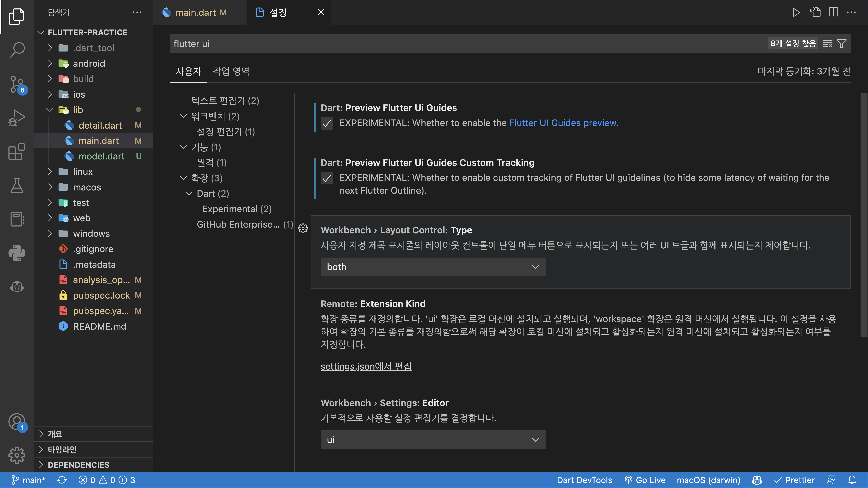Open the Extensions view
Image resolution: width=868 pixels, height=488 pixels.
[x=17, y=152]
